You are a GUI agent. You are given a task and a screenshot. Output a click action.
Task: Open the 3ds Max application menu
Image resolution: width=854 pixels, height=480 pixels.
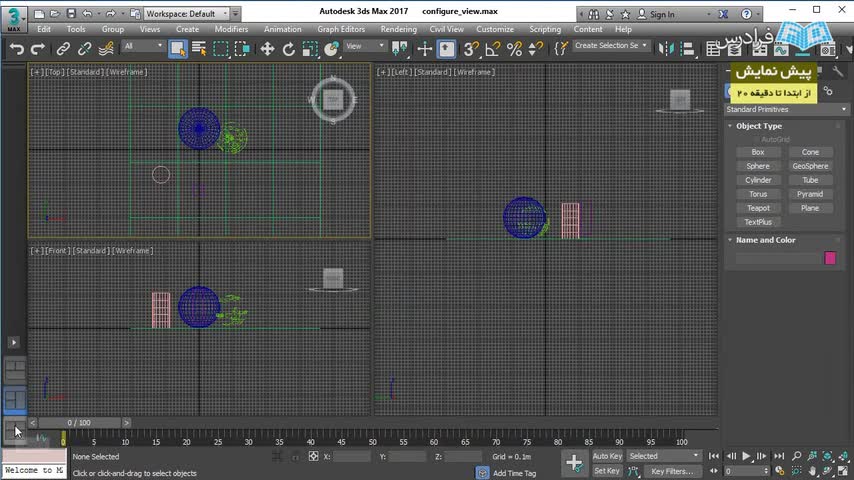14,19
